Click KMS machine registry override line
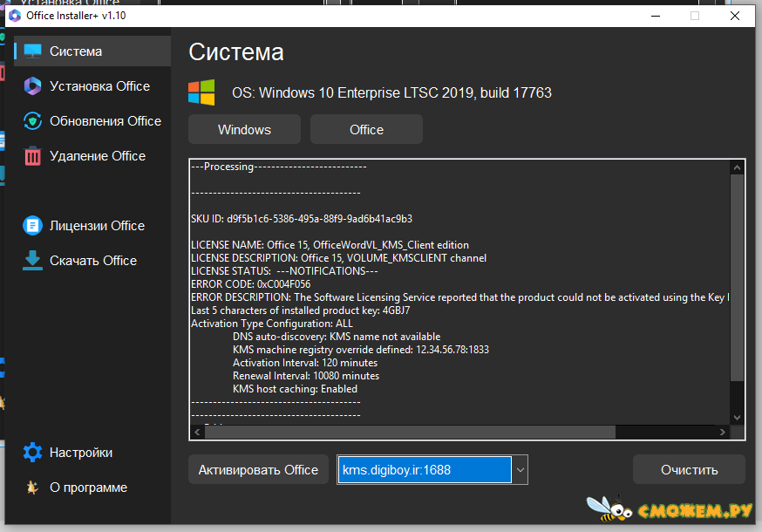 [x=361, y=350]
